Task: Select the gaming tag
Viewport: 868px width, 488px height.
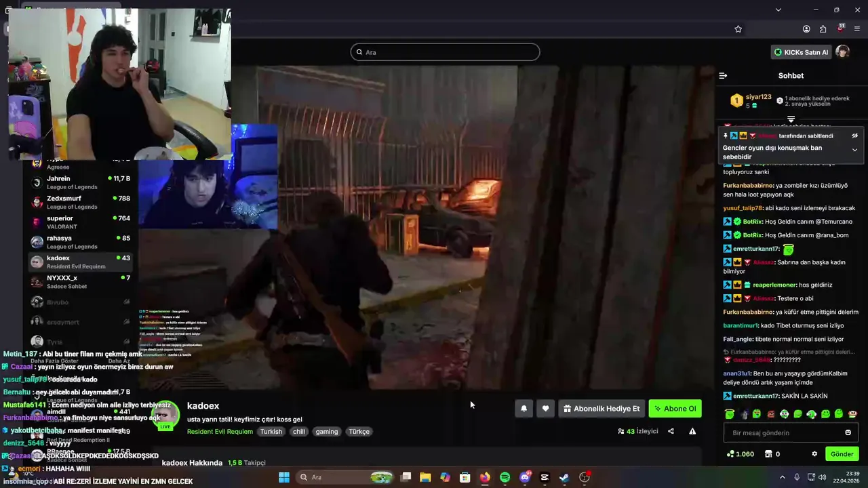Action: 326,432
